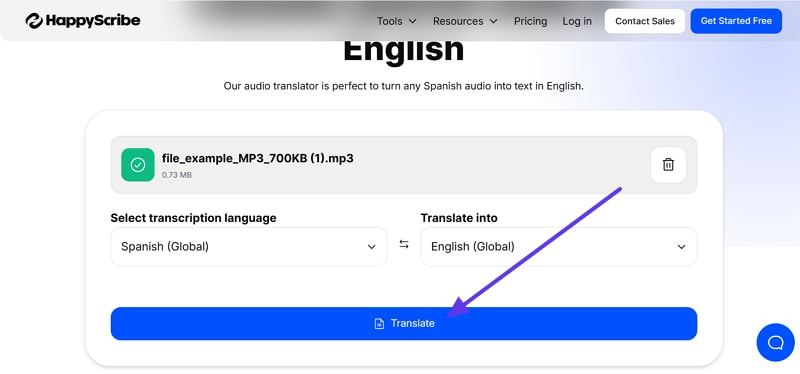The height and width of the screenshot is (374, 800).
Task: Open the chat support bubble
Action: (x=776, y=342)
